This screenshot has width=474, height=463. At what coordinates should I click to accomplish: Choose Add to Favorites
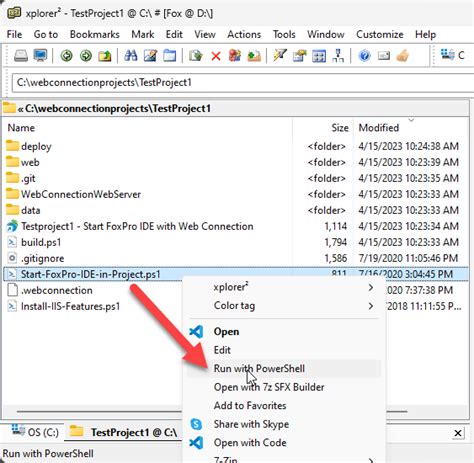[x=284, y=406]
